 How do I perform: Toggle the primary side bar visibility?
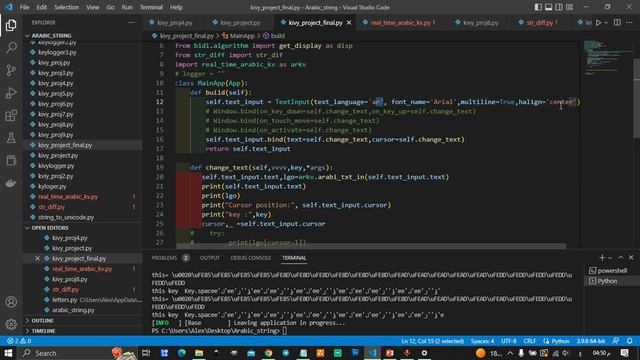pos(538,7)
